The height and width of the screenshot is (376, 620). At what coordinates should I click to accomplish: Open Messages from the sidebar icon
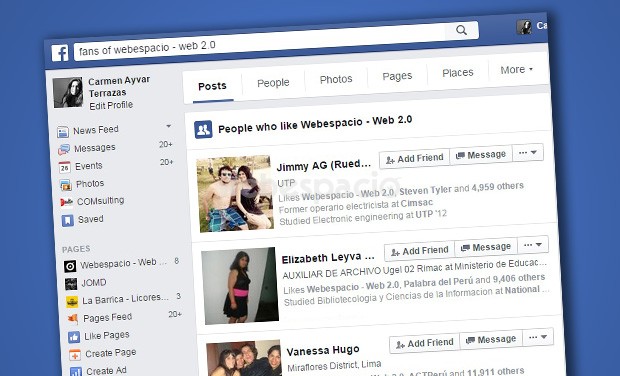pos(64,149)
